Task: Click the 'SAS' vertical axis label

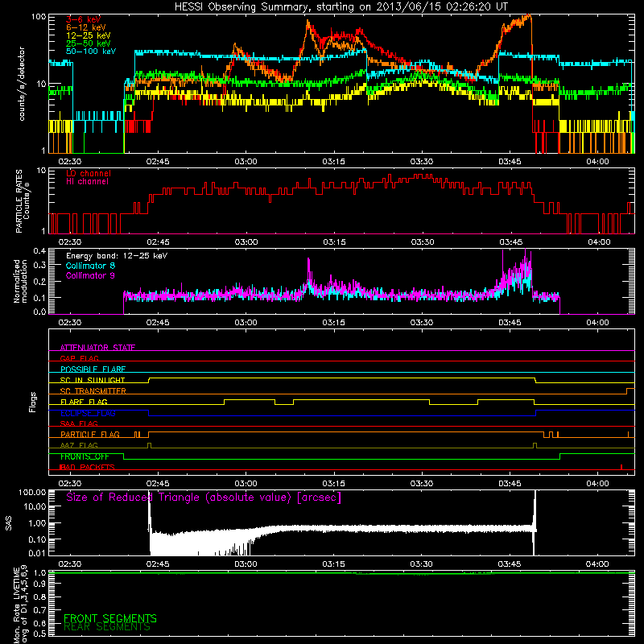Action: coord(9,523)
